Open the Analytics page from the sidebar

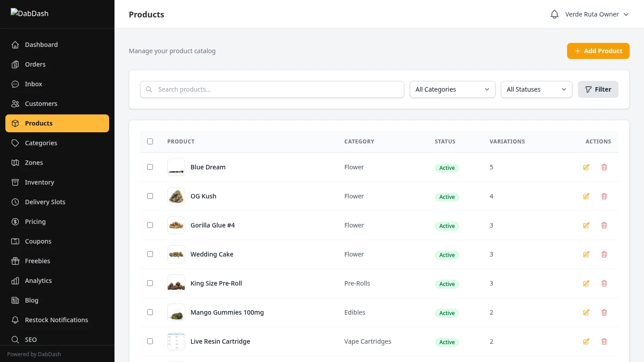pyautogui.click(x=38, y=280)
